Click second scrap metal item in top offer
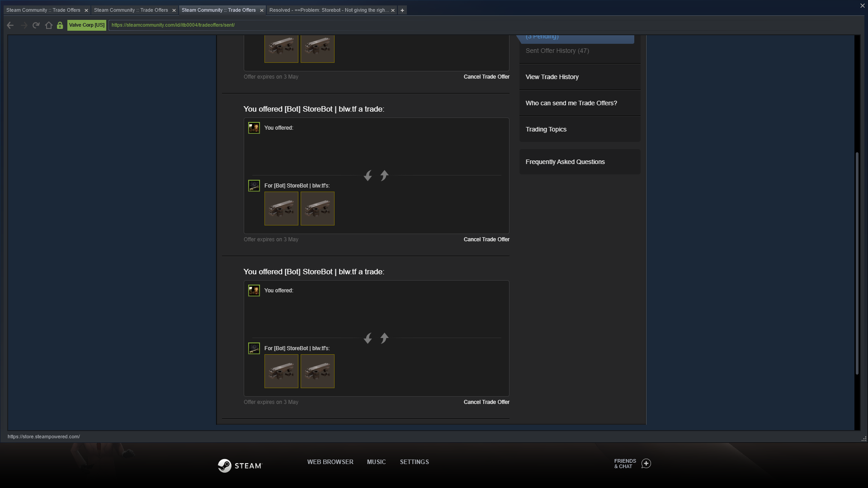 click(x=317, y=49)
